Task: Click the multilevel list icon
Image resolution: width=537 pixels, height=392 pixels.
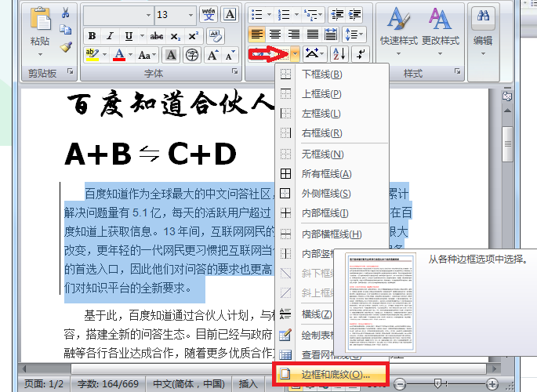Action: (x=311, y=15)
